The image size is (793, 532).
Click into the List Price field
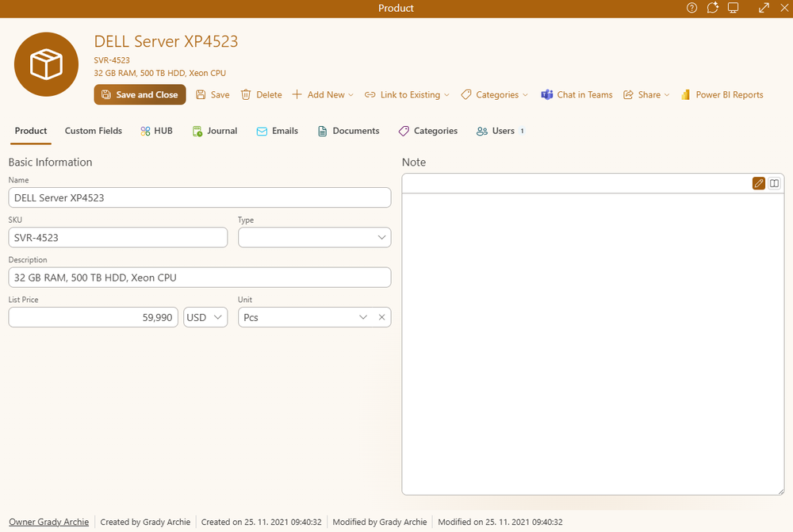point(93,317)
